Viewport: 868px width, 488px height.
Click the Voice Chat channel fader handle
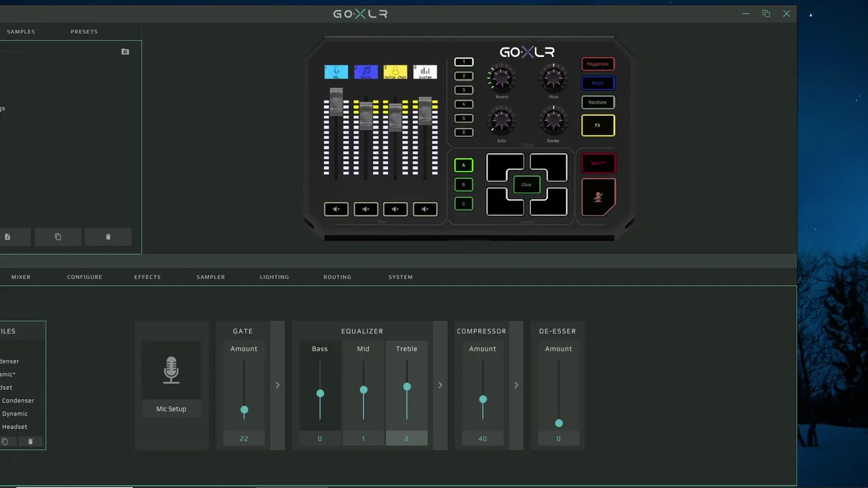click(x=395, y=117)
